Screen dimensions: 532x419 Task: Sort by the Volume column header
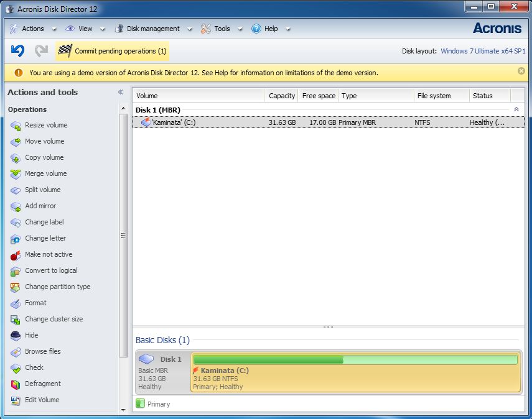pos(198,96)
